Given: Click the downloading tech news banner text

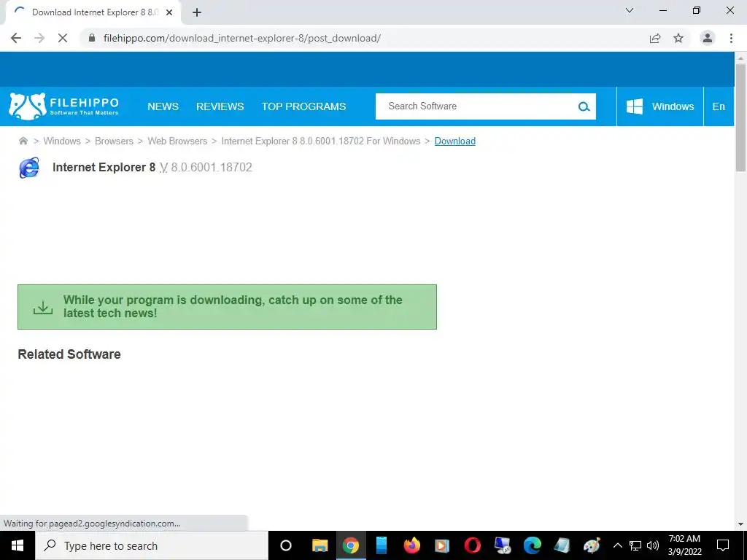Looking at the screenshot, I should point(233,306).
